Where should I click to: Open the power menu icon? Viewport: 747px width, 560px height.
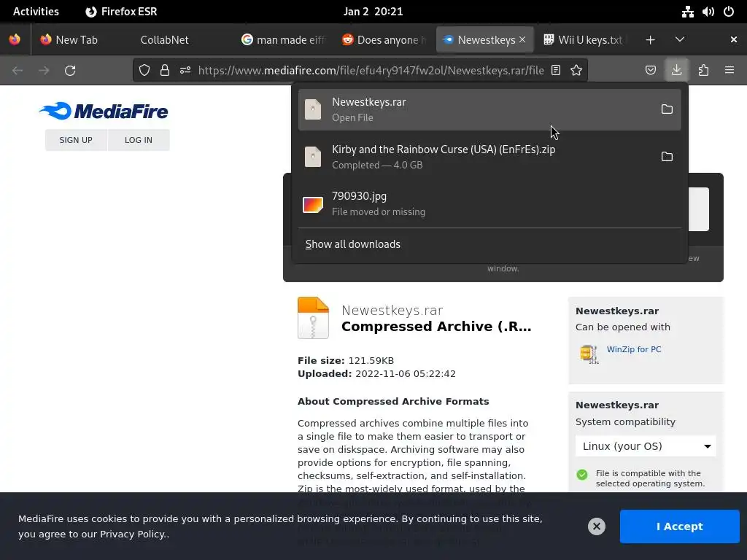(729, 12)
